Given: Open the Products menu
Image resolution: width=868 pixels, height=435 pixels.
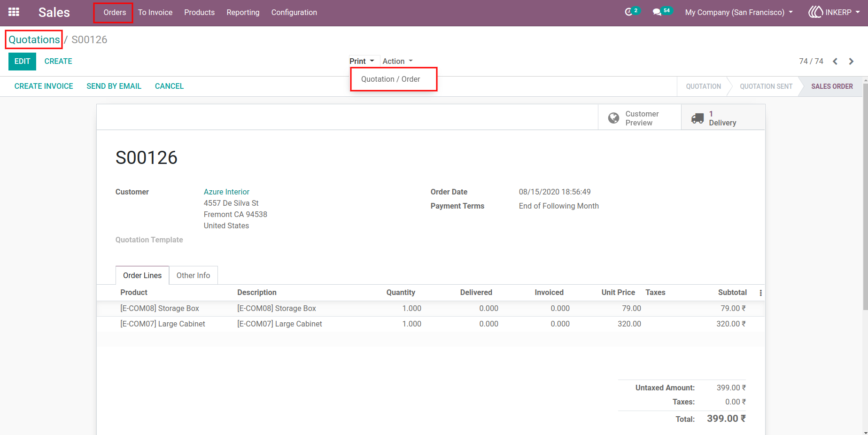Looking at the screenshot, I should click(199, 13).
